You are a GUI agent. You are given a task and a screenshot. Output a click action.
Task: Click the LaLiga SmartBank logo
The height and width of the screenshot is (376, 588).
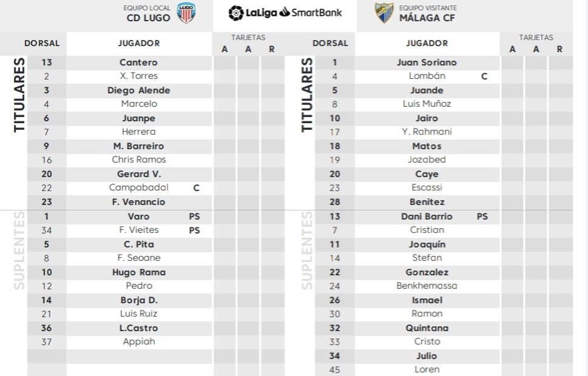point(285,13)
